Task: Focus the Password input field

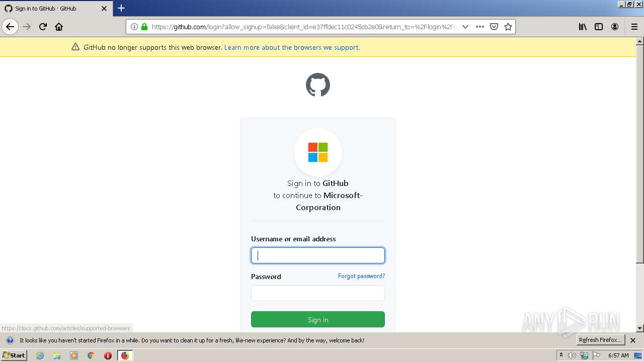Action: (318, 293)
